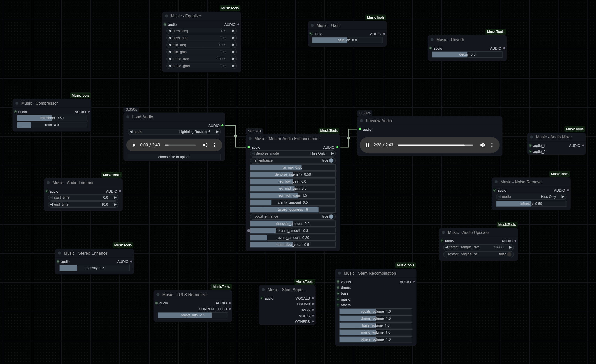Adjust decay slider in Reverb node
596x364 pixels.
pyautogui.click(x=467, y=54)
